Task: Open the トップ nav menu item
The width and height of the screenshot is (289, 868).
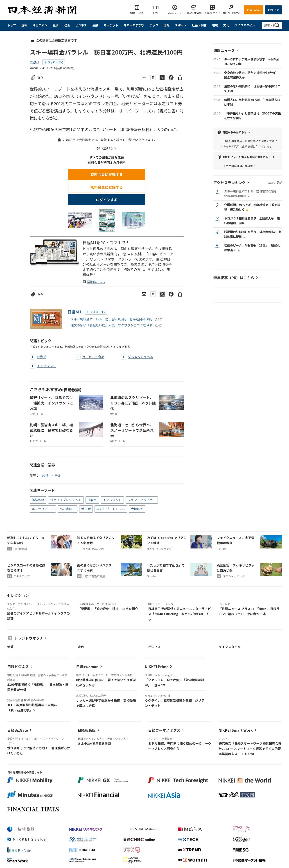Action: pos(12,25)
